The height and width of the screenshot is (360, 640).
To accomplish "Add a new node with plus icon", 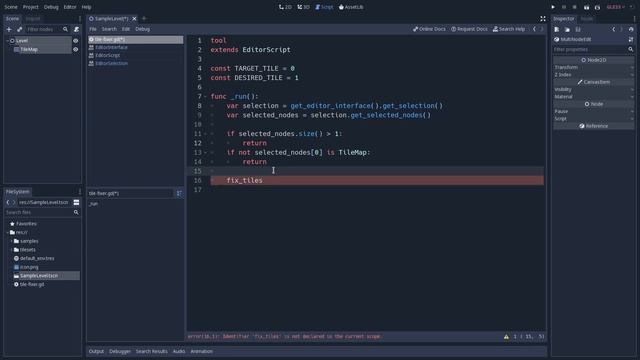I will 9,29.
